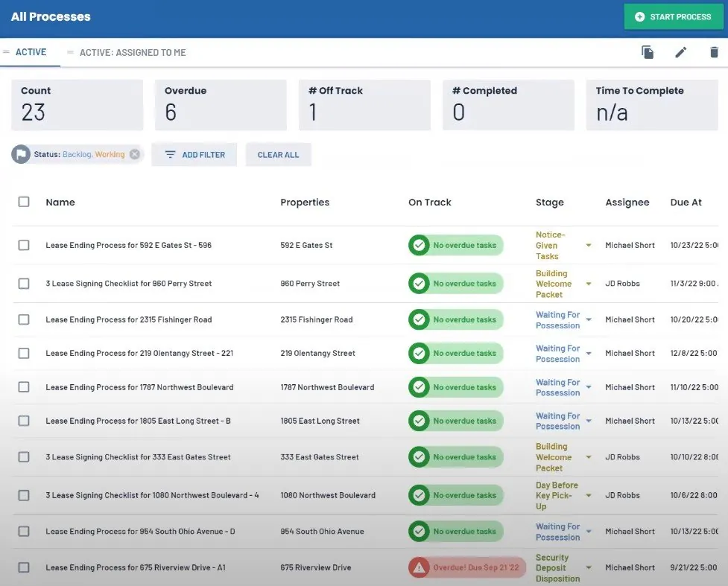Image resolution: width=728 pixels, height=586 pixels.
Task: Click green check icon for 592 E Gates St row
Action: pyautogui.click(x=419, y=245)
